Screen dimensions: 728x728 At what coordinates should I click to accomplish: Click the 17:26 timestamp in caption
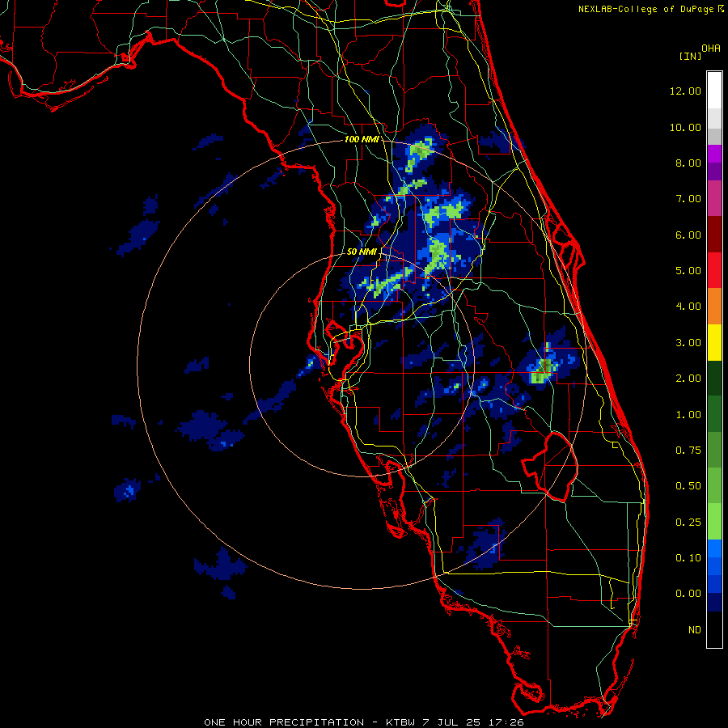pos(506,722)
